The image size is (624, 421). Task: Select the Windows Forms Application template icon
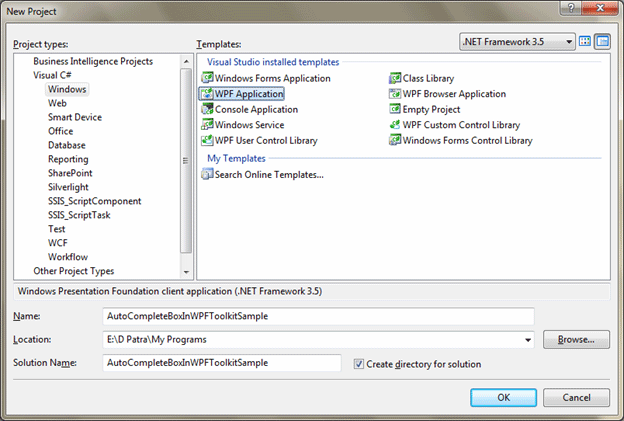[207, 78]
